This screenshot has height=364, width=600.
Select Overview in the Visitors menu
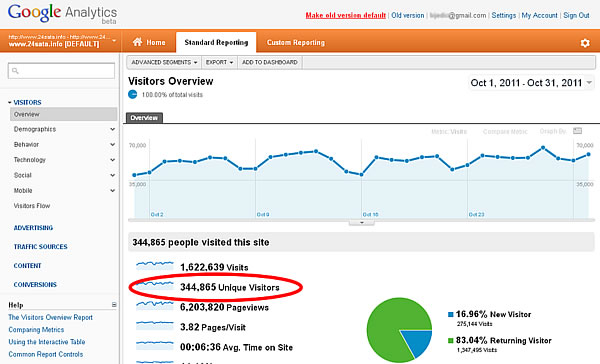(x=64, y=114)
